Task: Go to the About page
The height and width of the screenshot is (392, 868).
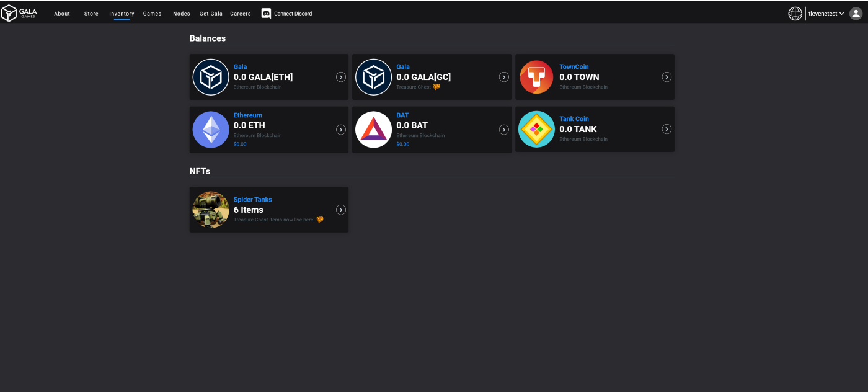Action: click(x=62, y=14)
